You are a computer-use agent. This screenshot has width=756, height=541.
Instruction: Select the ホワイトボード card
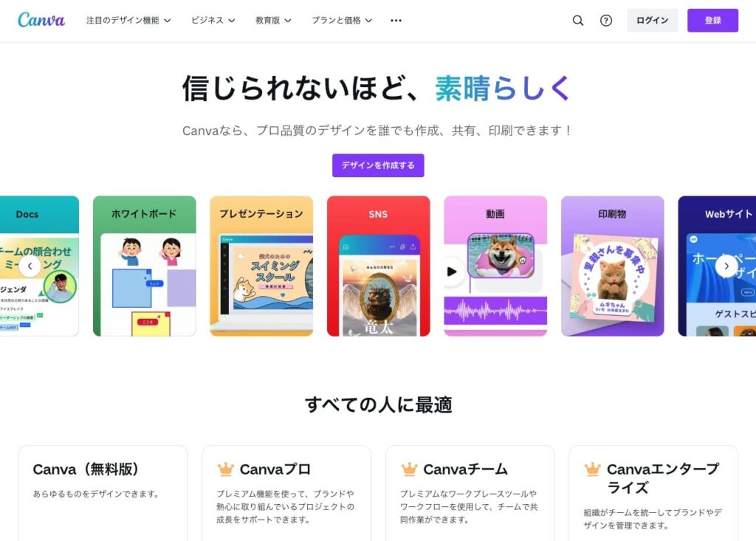[144, 266]
